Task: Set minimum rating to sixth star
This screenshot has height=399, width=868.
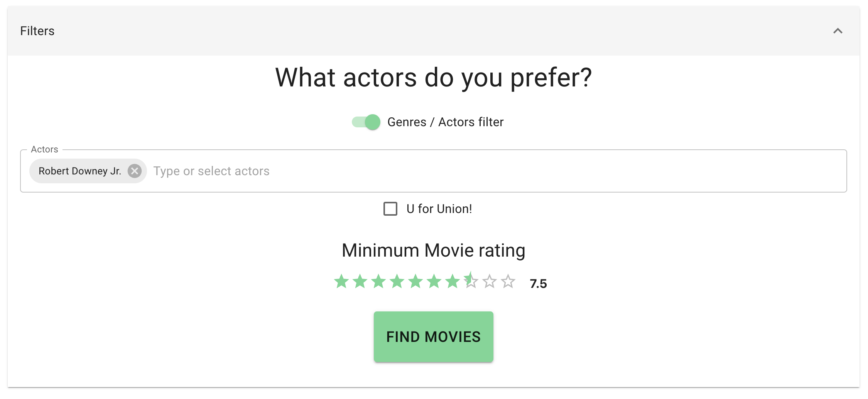Action: (434, 281)
